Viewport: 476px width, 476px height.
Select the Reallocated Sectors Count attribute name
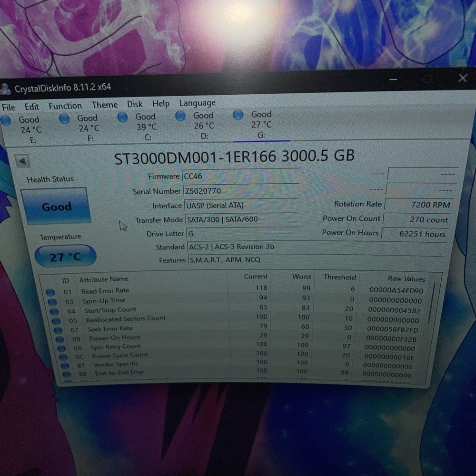tap(126, 318)
